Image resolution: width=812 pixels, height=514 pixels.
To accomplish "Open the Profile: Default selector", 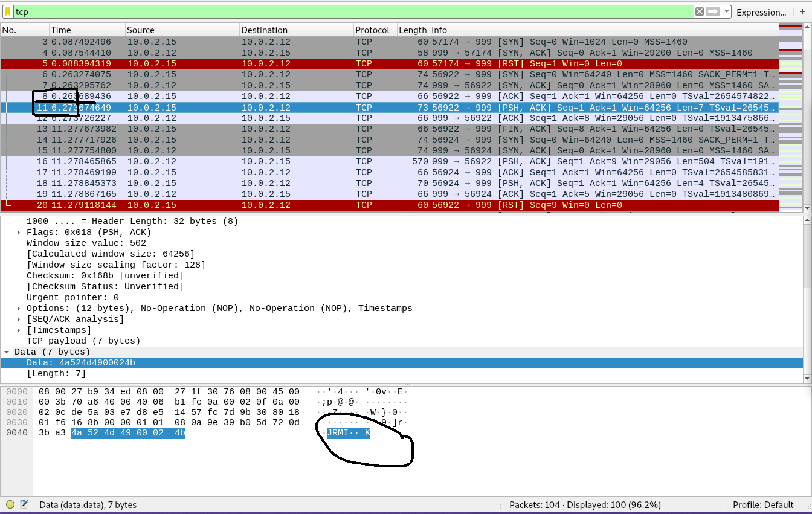I will point(763,504).
